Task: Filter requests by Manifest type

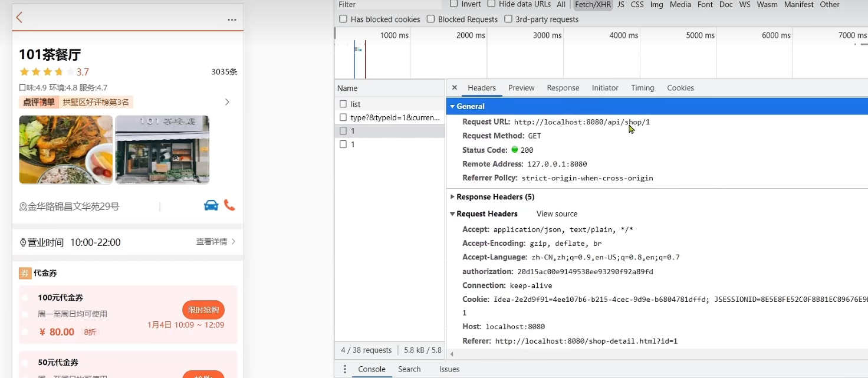Action: [x=798, y=5]
